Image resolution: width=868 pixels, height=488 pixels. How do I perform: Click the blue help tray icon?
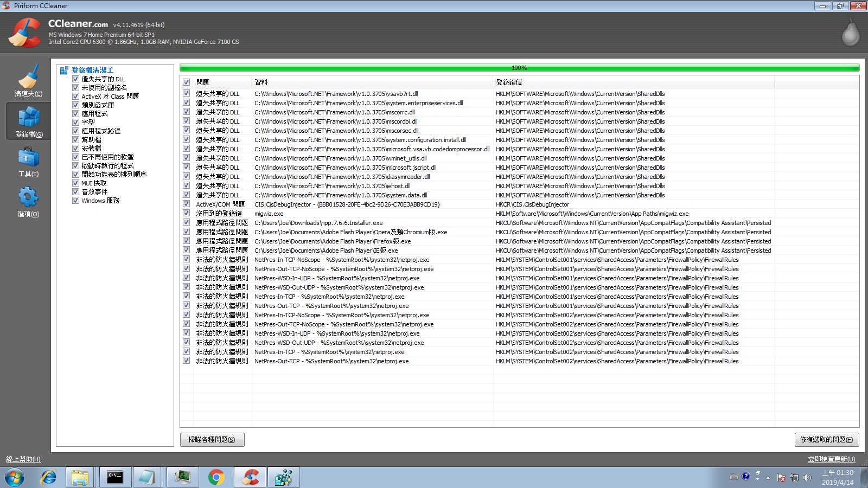[x=746, y=477]
